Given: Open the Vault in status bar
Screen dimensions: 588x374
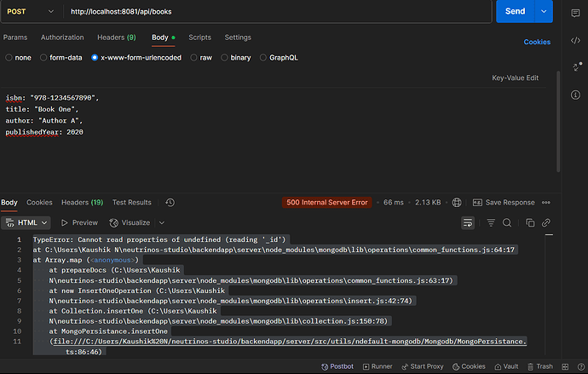Looking at the screenshot, I should coord(507,366).
